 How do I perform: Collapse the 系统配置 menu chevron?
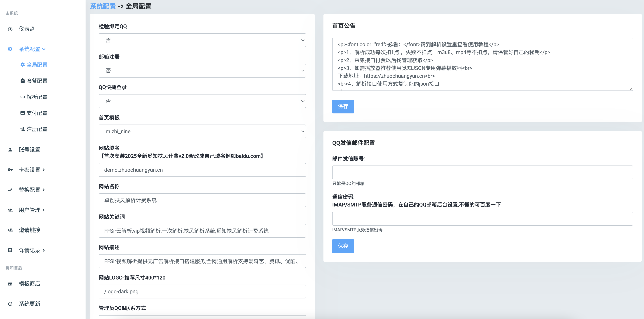(44, 49)
